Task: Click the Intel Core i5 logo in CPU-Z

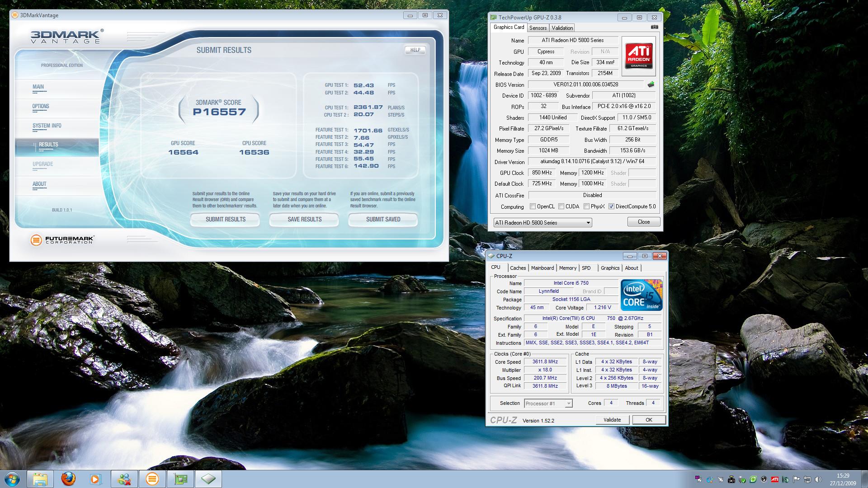Action: point(642,295)
